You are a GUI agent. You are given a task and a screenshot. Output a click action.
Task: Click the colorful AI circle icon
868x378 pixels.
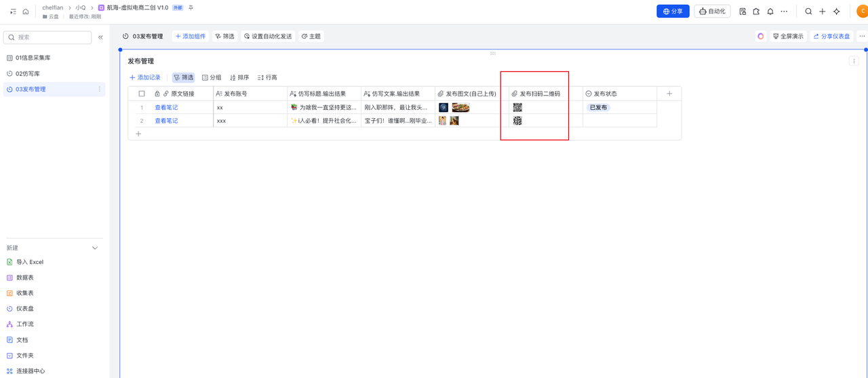(761, 37)
